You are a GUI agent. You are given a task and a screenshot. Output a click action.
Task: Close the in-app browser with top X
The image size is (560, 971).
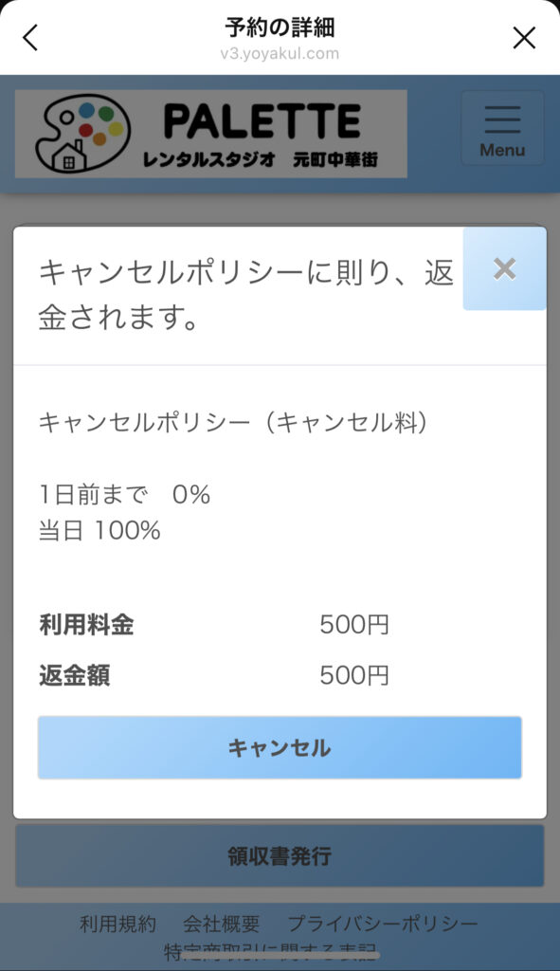(x=524, y=38)
